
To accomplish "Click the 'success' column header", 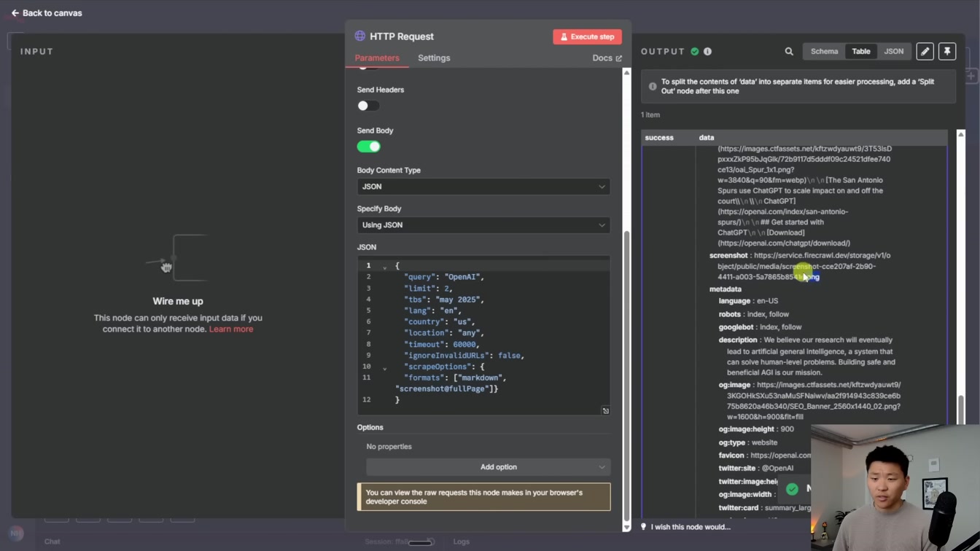I will [659, 138].
